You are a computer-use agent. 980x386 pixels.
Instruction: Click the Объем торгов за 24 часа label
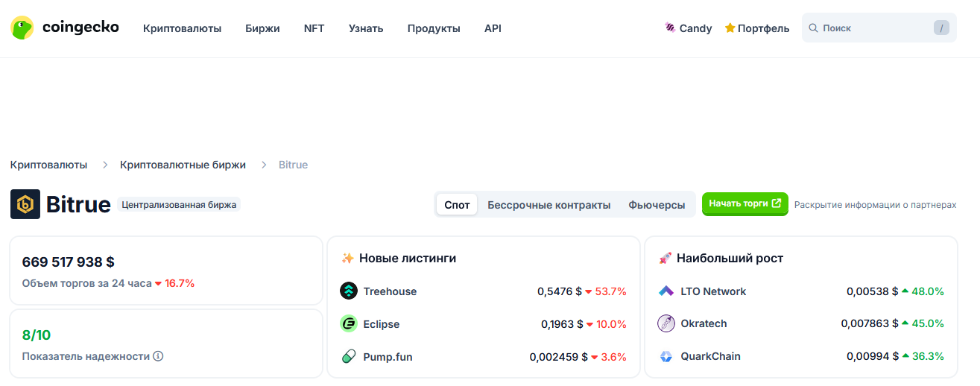86,283
